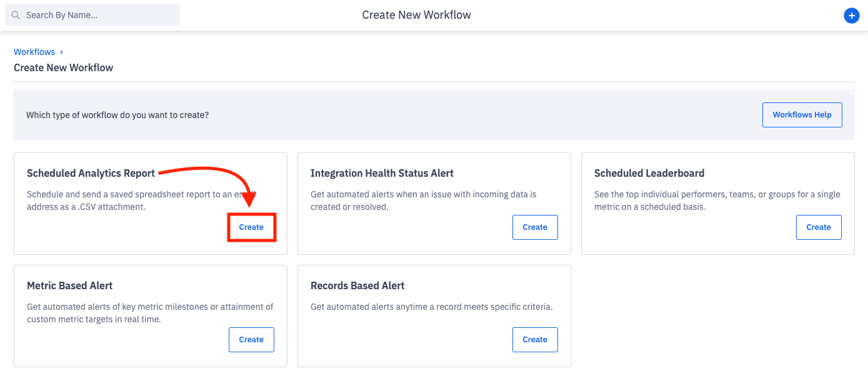
Task: Open the Workflows breadcrumb link
Action: (34, 51)
